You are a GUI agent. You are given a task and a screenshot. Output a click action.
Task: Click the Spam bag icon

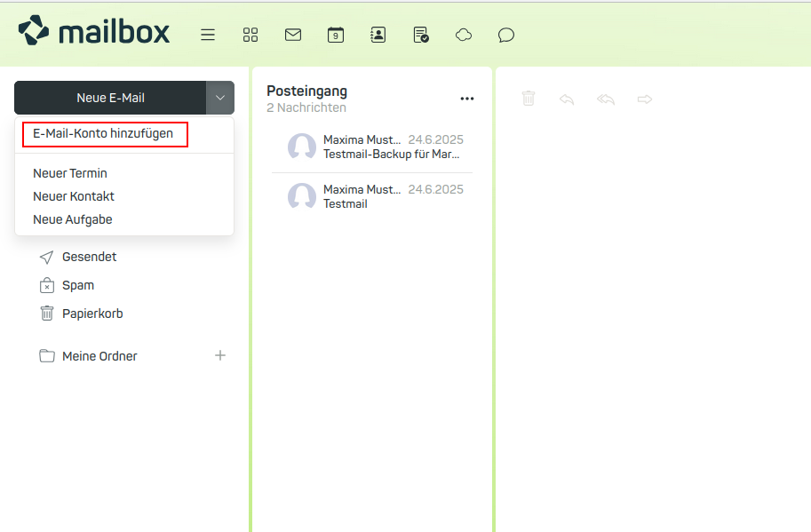(46, 285)
